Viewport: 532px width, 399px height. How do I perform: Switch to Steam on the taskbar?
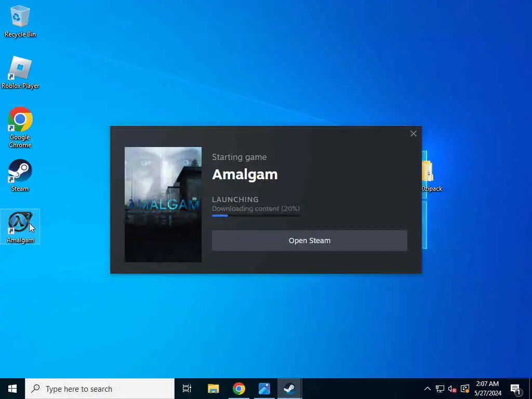[x=289, y=389]
